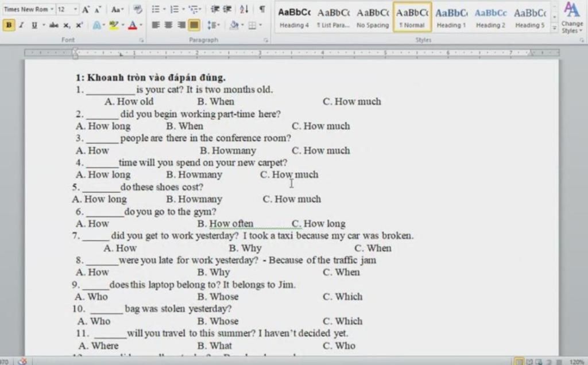Toggle Superscript formatting
The image size is (588, 365).
[79, 25]
